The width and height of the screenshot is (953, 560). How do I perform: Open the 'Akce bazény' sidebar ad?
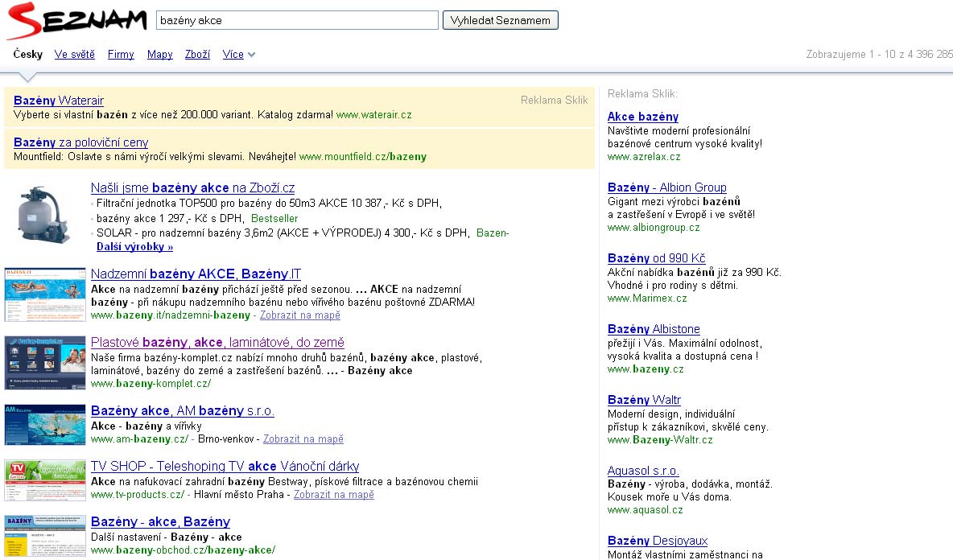643,117
